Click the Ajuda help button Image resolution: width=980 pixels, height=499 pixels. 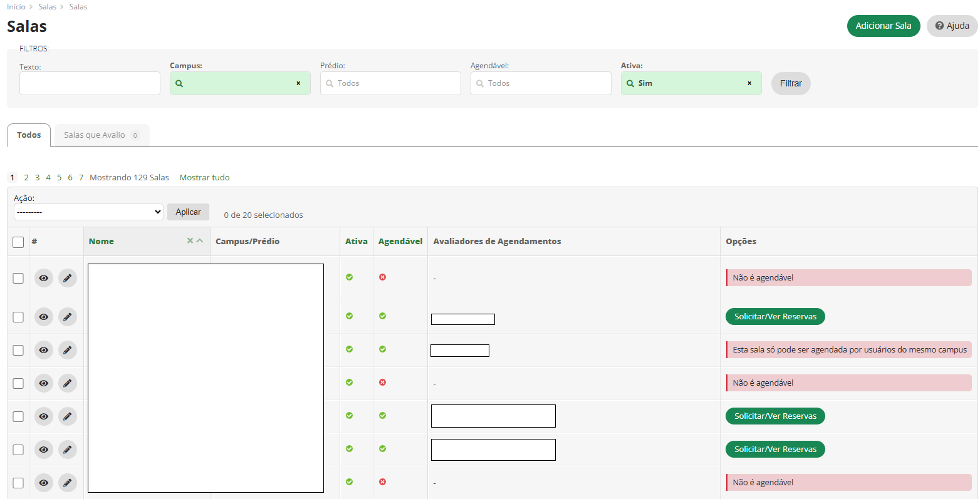(x=952, y=26)
